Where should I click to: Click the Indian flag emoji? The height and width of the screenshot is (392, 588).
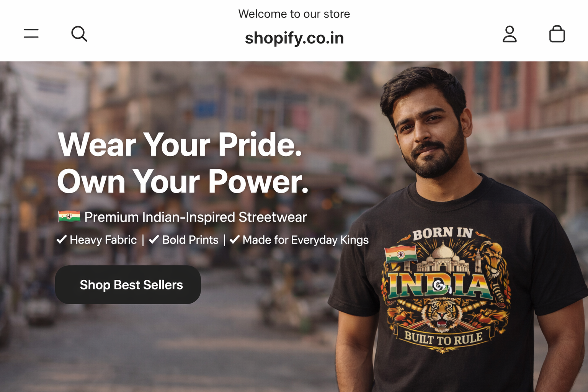point(69,217)
